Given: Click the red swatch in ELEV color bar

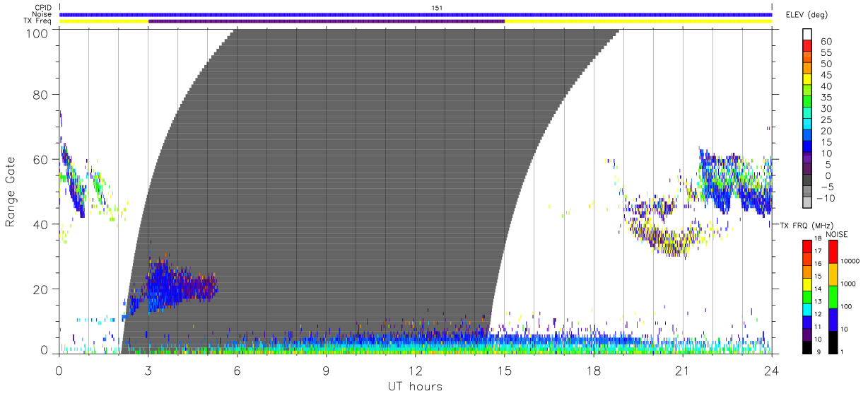Looking at the screenshot, I should (x=807, y=45).
